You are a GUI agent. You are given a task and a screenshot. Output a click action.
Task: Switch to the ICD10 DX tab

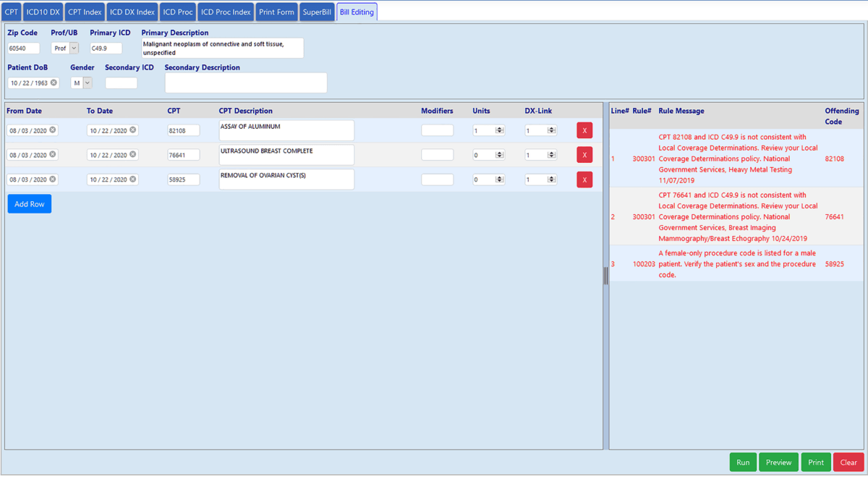coord(43,12)
